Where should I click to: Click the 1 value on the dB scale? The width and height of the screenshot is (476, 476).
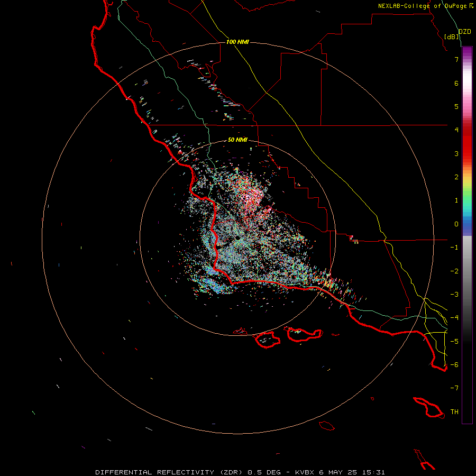point(456,200)
